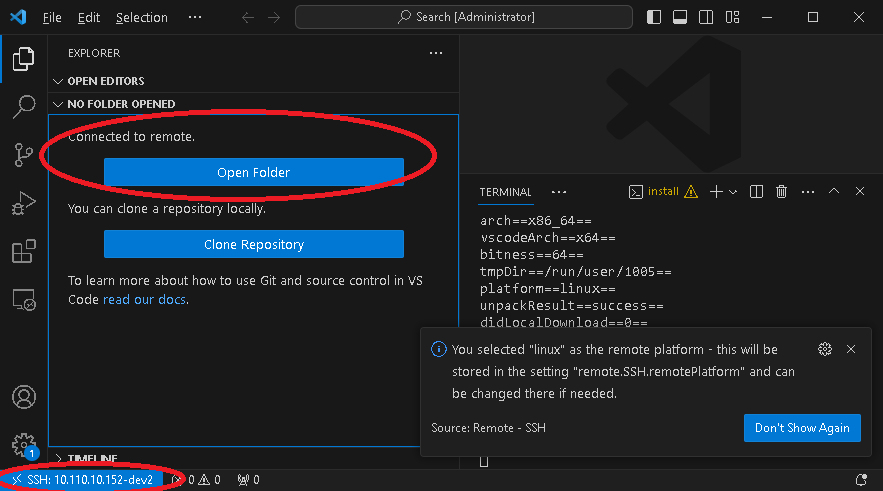The width and height of the screenshot is (883, 491).
Task: Open the Edit menu
Action: coord(88,17)
